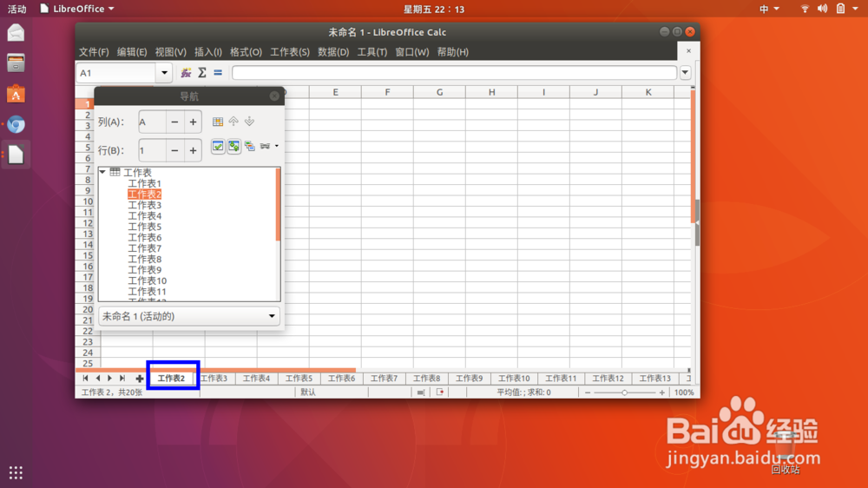Open the LibreOffice app menu in top bar
The height and width of the screenshot is (488, 868).
77,9
